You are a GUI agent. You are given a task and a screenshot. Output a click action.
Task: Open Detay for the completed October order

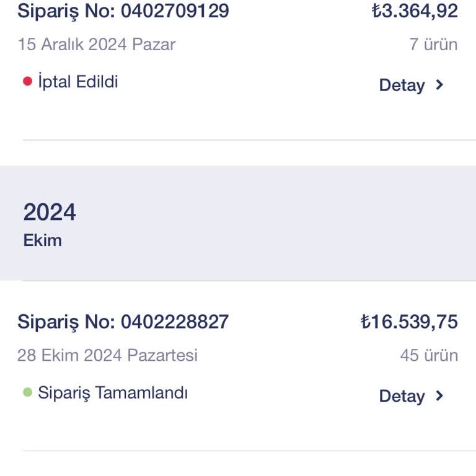point(402,397)
